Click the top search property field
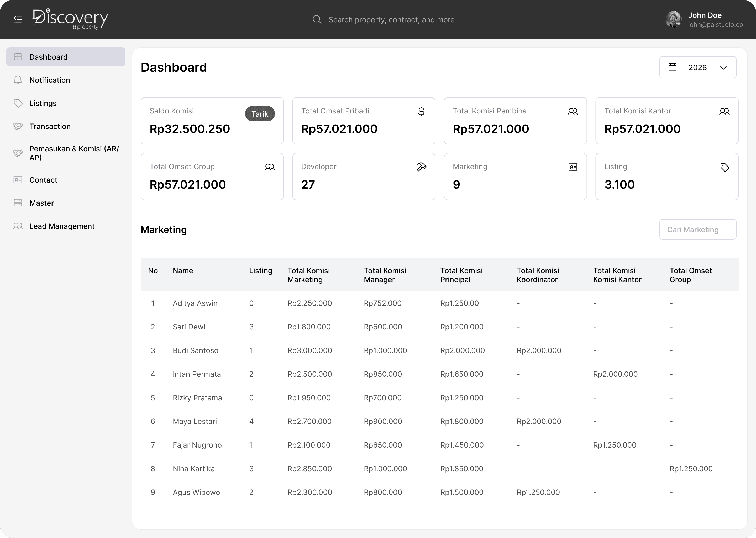 [x=391, y=20]
